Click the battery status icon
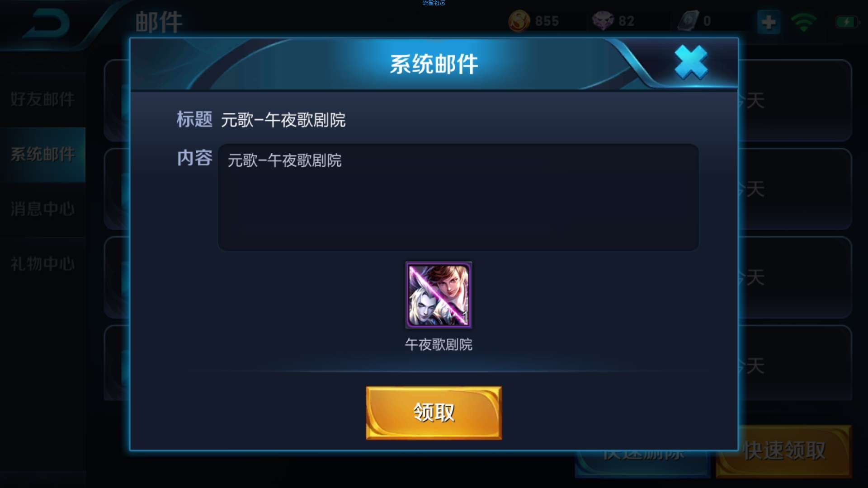This screenshot has width=868, height=488. pyautogui.click(x=846, y=22)
